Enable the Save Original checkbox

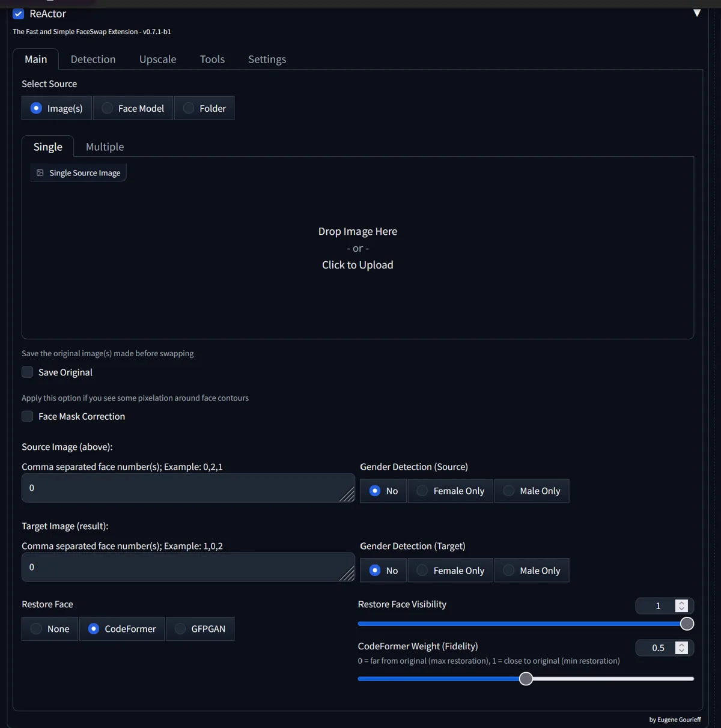28,372
